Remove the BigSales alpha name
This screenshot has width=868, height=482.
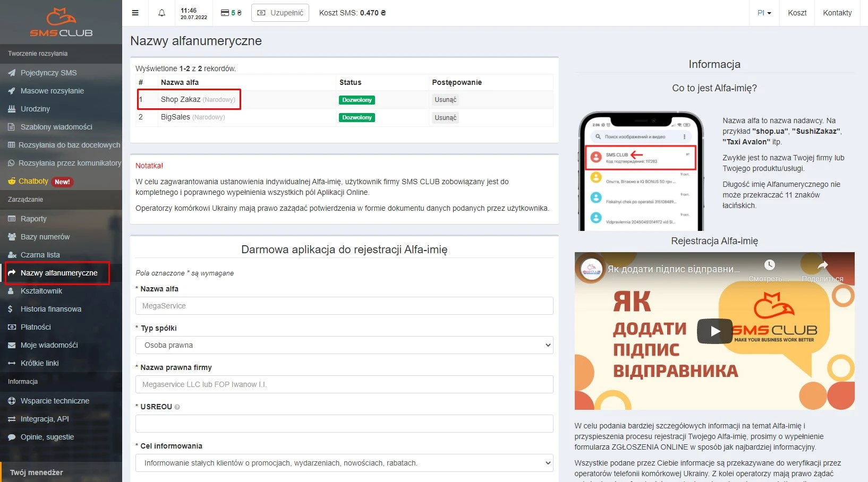coord(445,118)
